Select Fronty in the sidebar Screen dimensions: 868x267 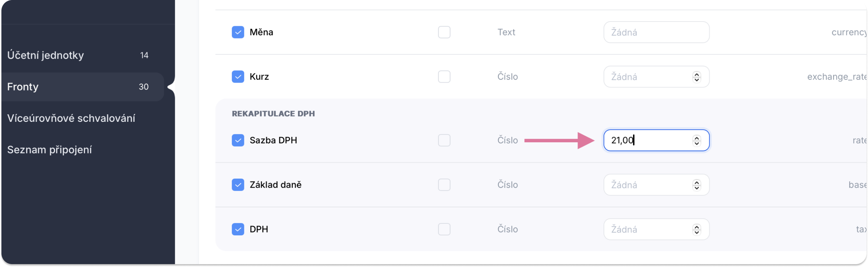pos(83,87)
